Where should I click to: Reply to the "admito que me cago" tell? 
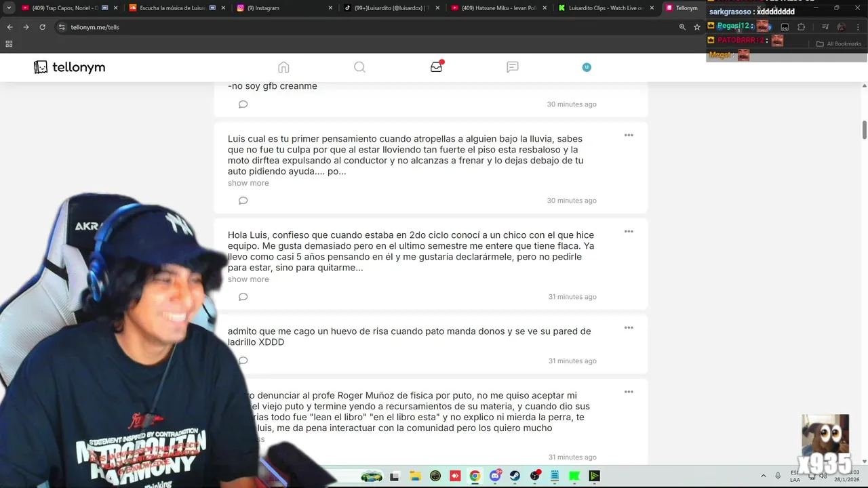(x=243, y=361)
